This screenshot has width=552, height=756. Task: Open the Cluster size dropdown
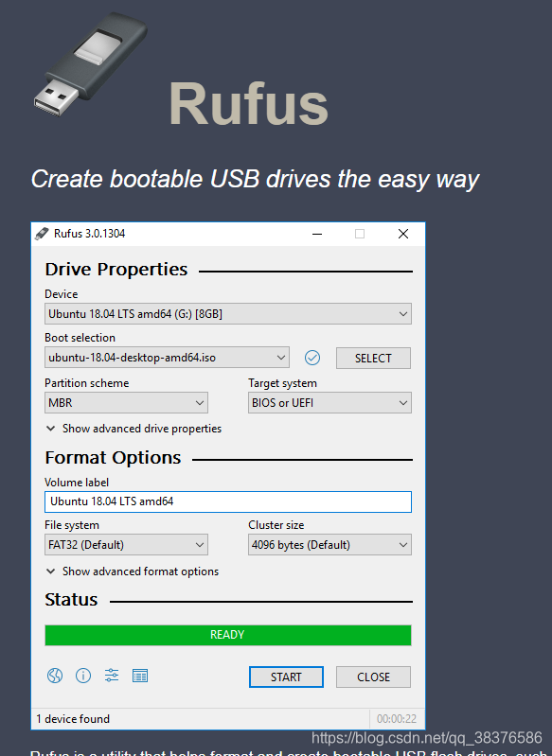pyautogui.click(x=329, y=545)
